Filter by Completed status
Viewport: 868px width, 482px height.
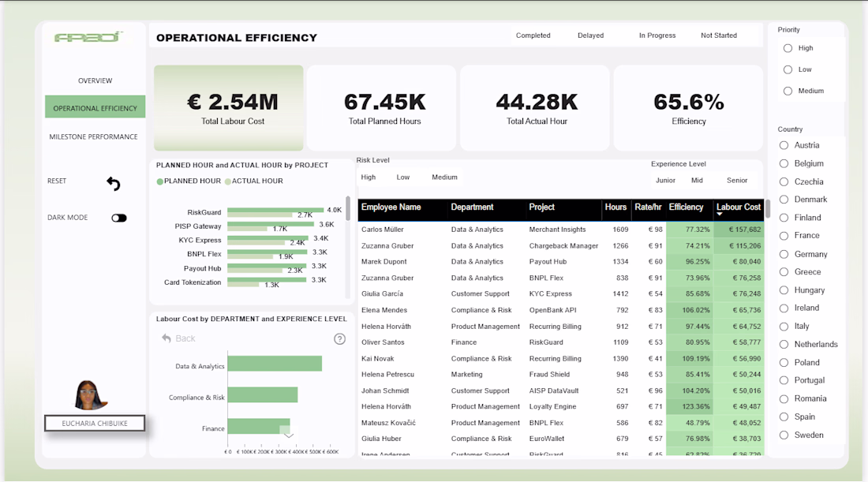533,35
